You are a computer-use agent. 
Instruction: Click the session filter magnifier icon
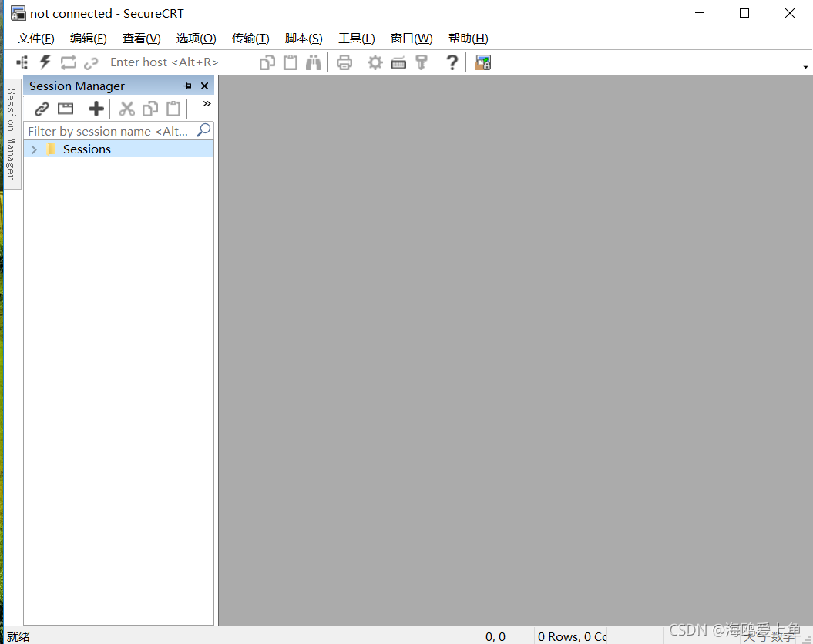(x=203, y=130)
